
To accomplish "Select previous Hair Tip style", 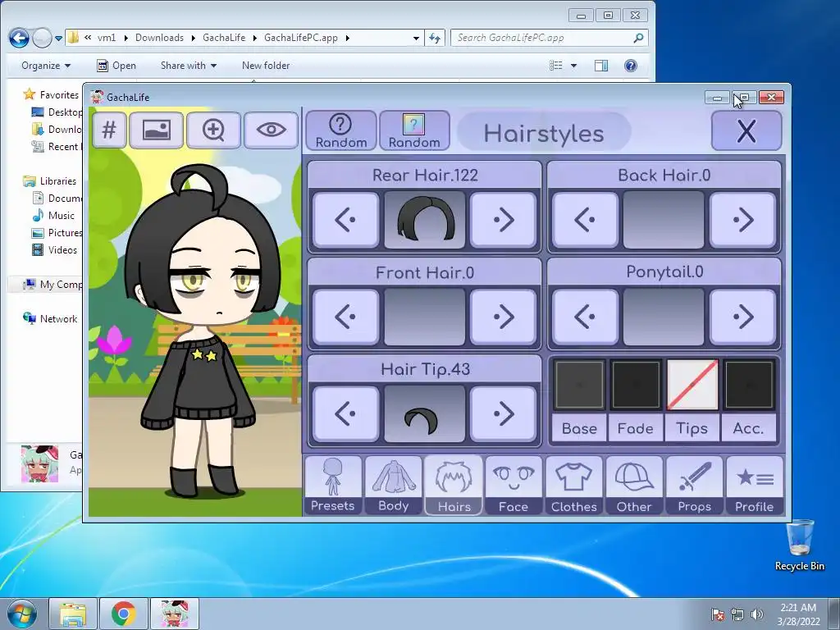I will pos(345,413).
